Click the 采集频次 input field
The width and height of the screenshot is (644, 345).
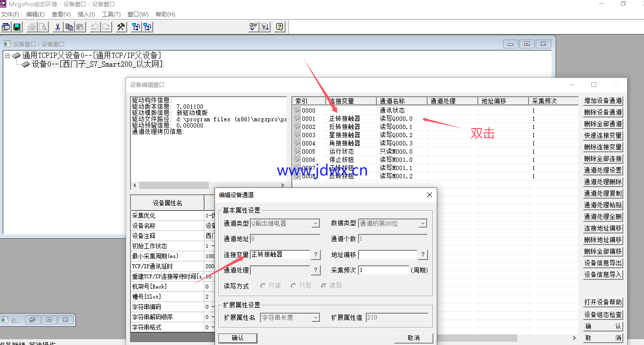(384, 270)
